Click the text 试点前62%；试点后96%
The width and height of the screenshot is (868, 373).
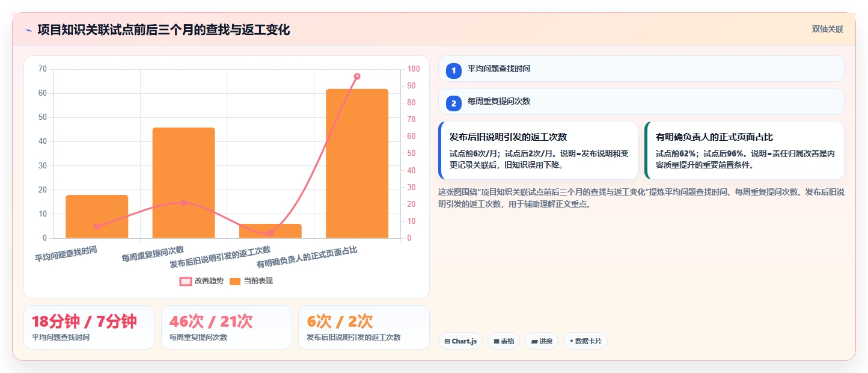click(x=698, y=153)
